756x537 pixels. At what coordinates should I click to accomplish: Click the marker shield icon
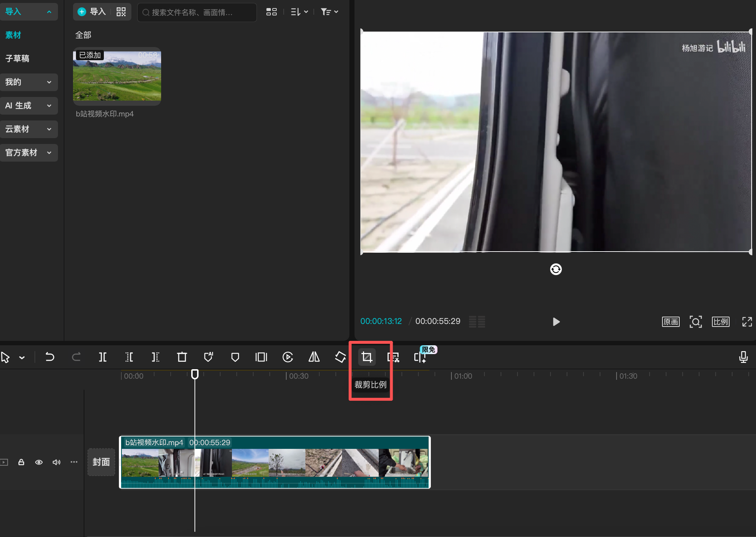point(235,357)
